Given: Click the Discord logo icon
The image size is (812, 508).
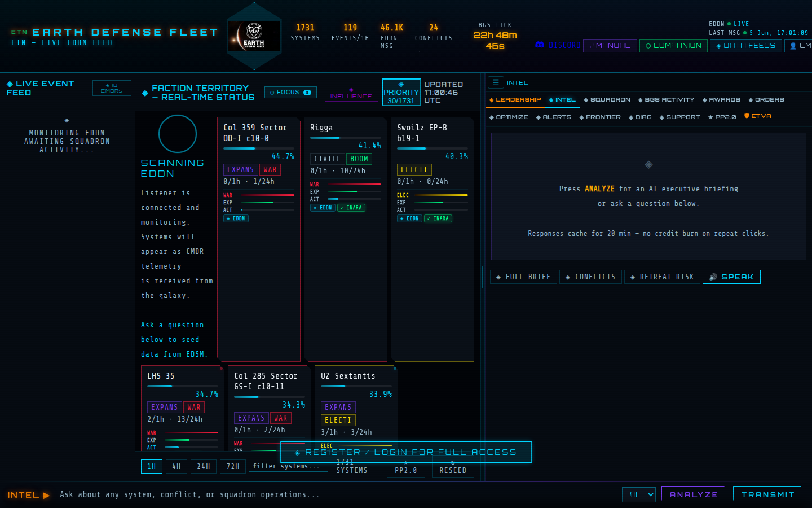Looking at the screenshot, I should tap(540, 45).
